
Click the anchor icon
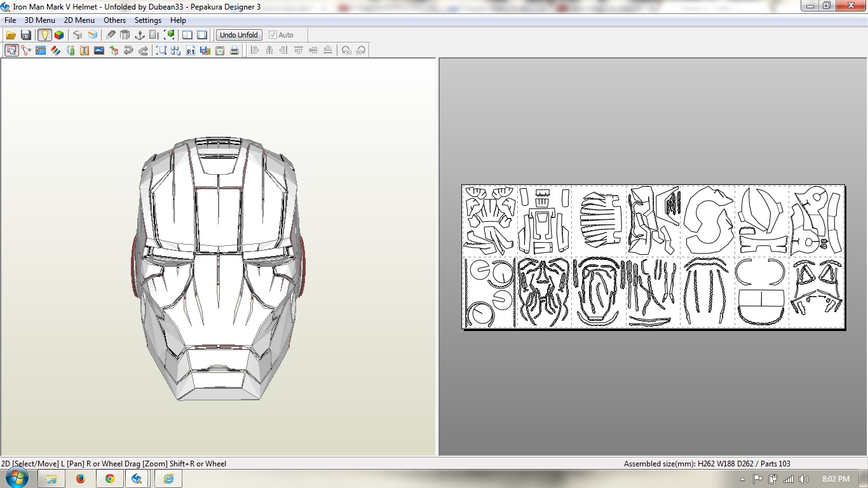pyautogui.click(x=140, y=35)
